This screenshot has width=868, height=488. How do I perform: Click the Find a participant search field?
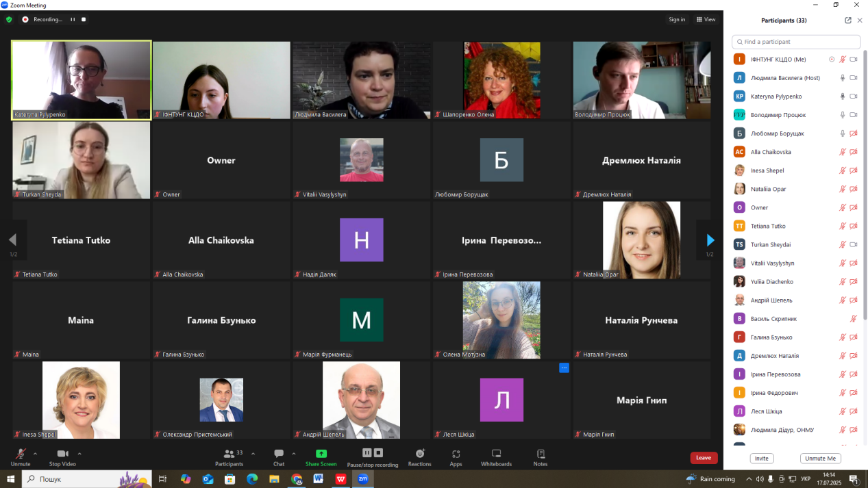[x=796, y=42]
